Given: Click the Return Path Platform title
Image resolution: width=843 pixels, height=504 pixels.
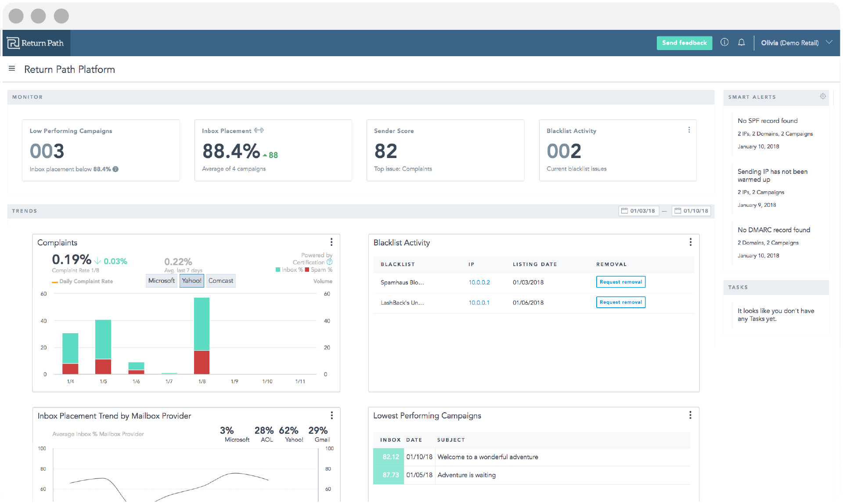Looking at the screenshot, I should [x=69, y=69].
